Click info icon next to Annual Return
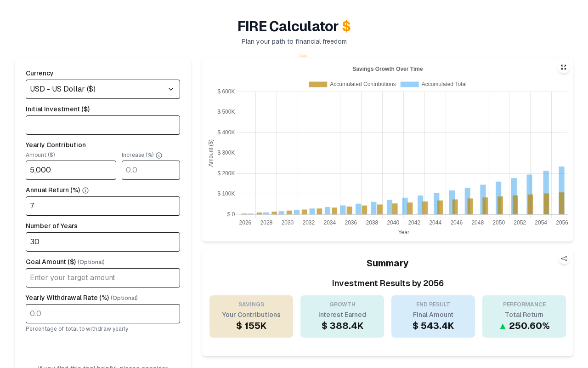 85,190
